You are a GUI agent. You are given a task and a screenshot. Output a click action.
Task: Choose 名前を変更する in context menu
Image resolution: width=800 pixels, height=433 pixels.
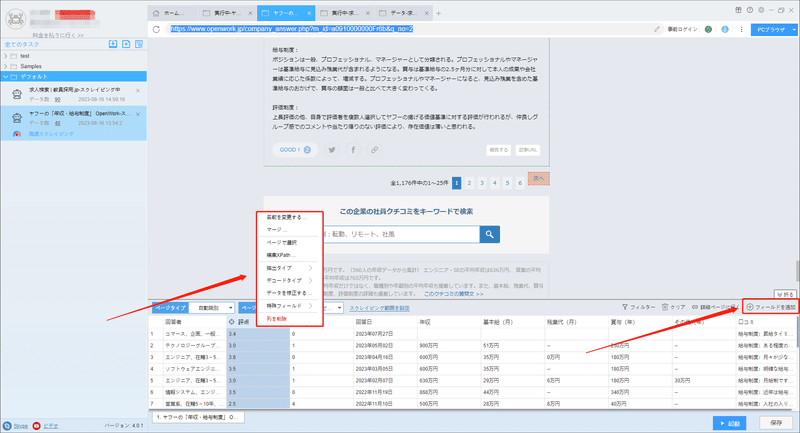pos(289,217)
